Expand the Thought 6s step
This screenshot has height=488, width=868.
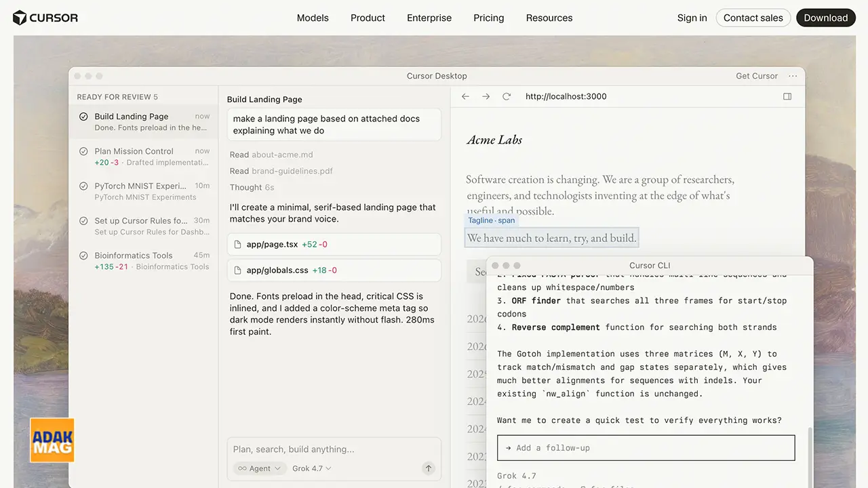252,187
